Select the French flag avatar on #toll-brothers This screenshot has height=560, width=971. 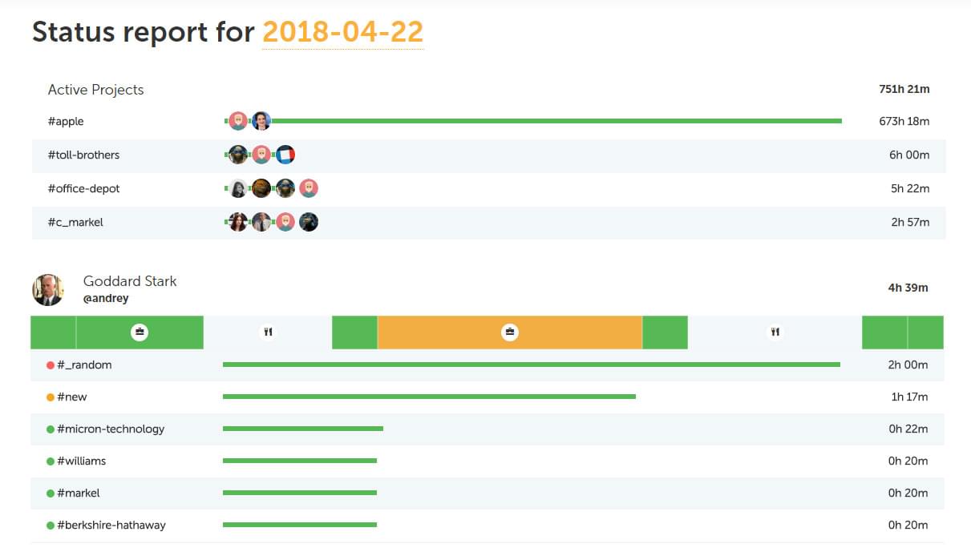pos(285,155)
